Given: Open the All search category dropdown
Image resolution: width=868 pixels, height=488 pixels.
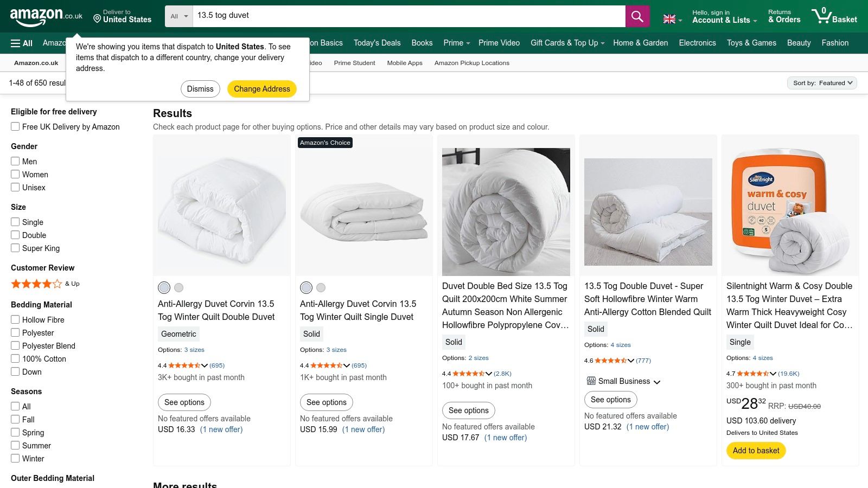Looking at the screenshot, I should pyautogui.click(x=178, y=16).
